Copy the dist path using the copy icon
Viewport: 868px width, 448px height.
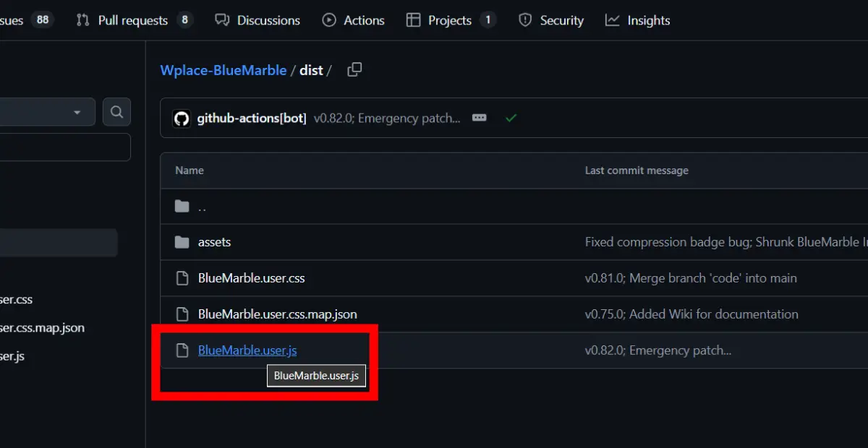point(354,70)
